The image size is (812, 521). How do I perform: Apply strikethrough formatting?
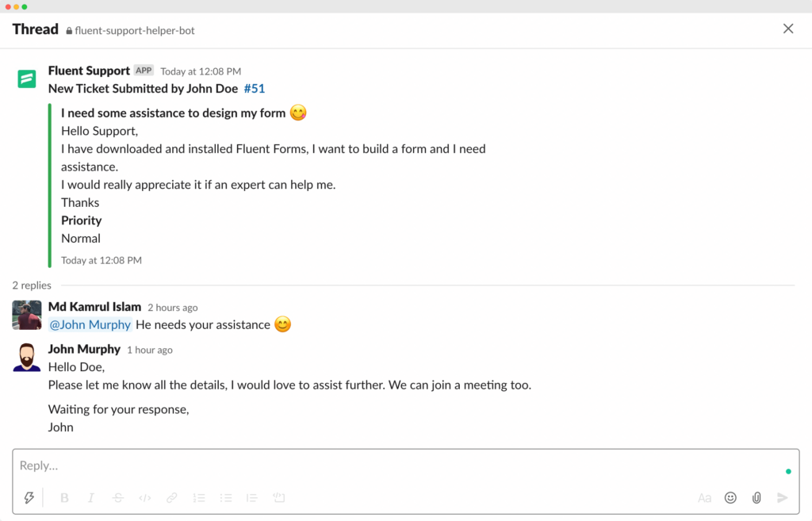coord(118,498)
